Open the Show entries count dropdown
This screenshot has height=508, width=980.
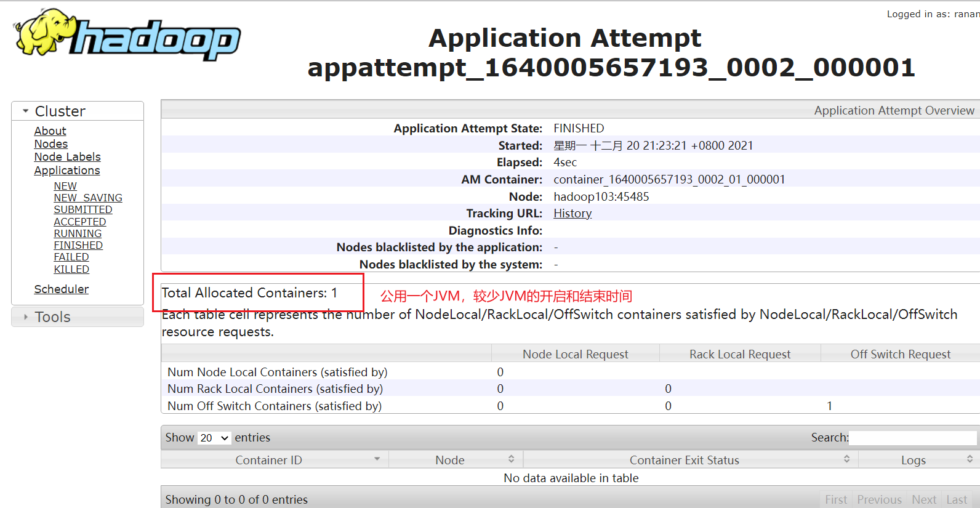[x=214, y=438]
